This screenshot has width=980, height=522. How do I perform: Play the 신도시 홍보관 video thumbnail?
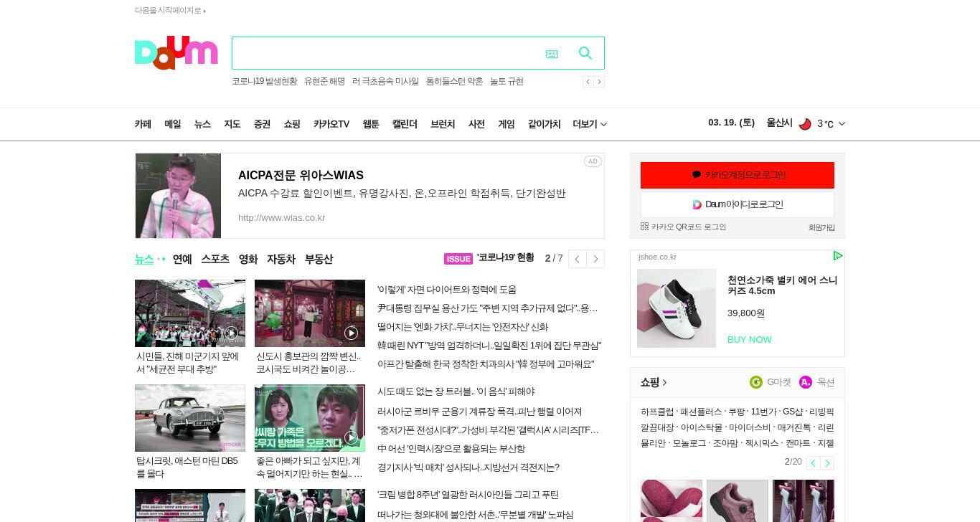tap(310, 313)
